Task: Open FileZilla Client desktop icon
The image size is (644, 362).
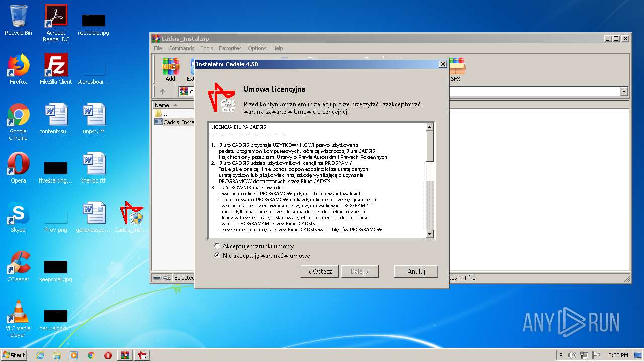Action: point(56,69)
